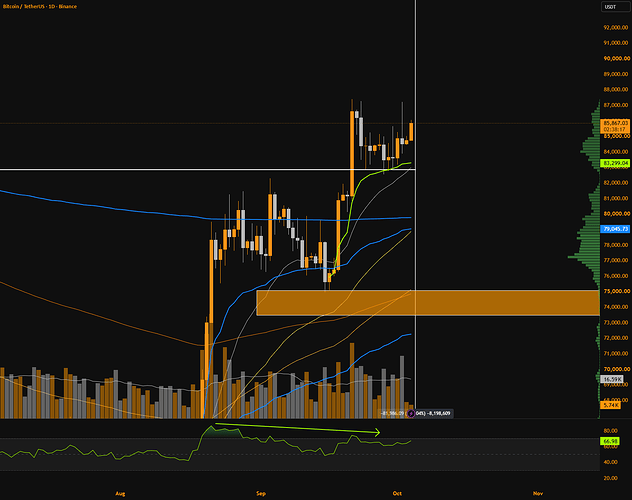Click the purple lightning bolt icon
Viewport: 632px width, 500px height.
(x=411, y=413)
